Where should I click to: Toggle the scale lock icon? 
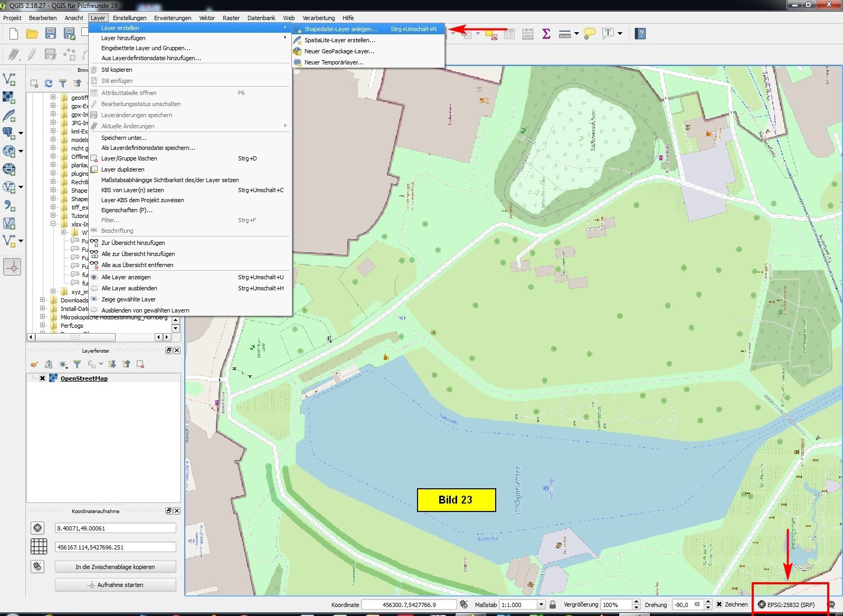[x=553, y=604]
